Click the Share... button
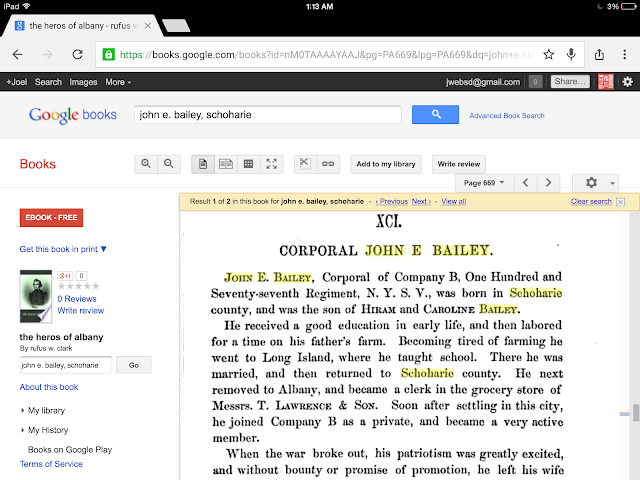Viewport: 640px width, 480px height. (x=570, y=82)
